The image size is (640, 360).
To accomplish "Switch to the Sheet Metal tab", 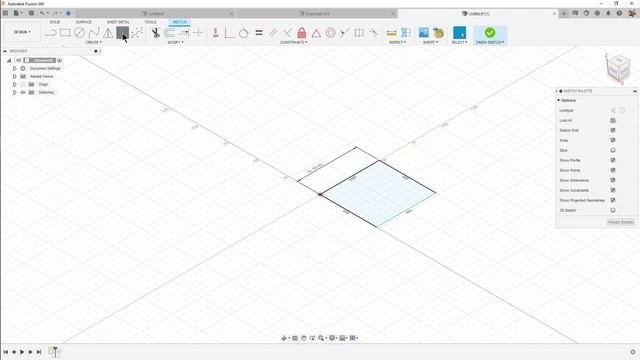I will coord(118,22).
